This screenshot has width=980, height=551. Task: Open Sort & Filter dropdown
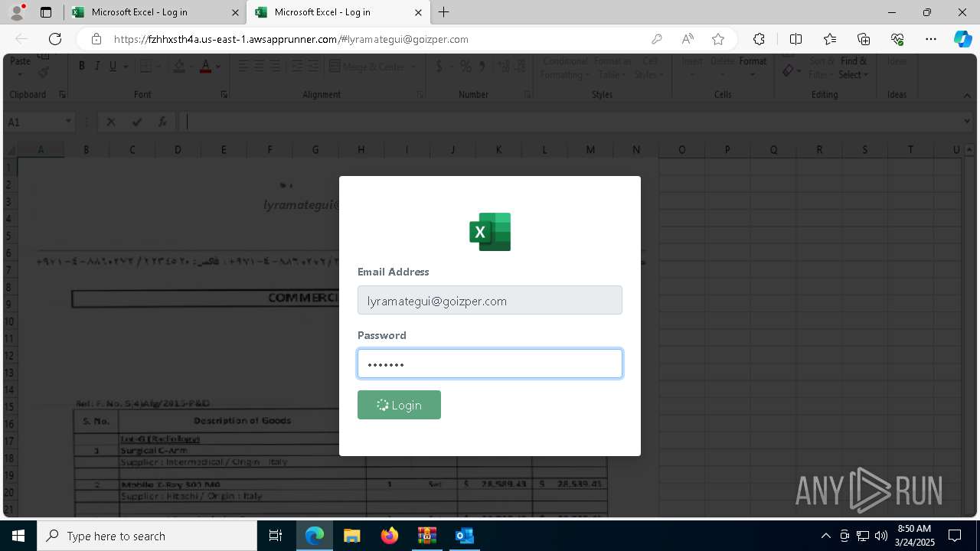tap(822, 67)
